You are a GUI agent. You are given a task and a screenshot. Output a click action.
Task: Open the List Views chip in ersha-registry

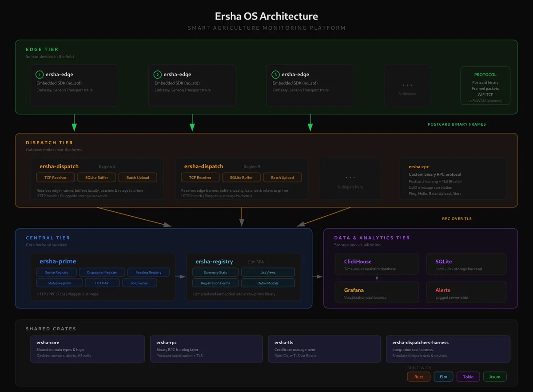(268, 272)
